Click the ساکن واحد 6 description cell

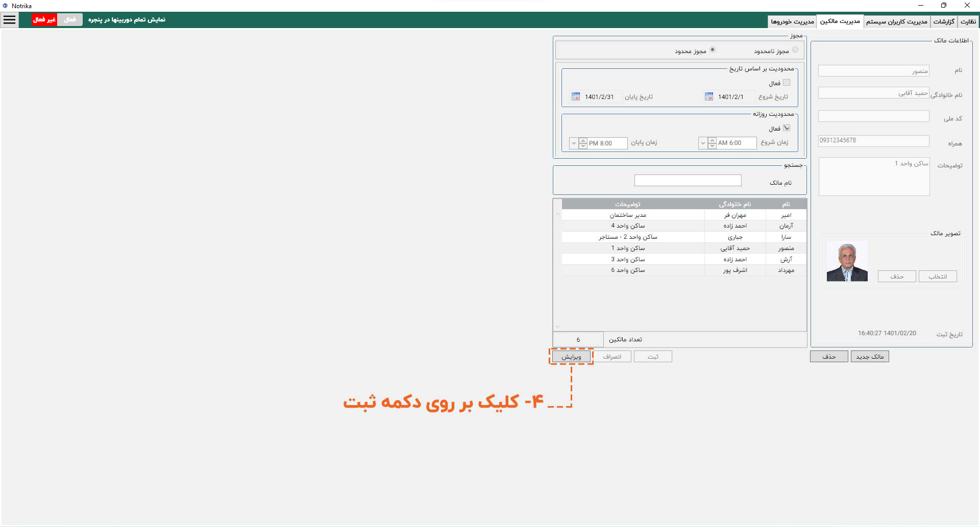[633, 270]
